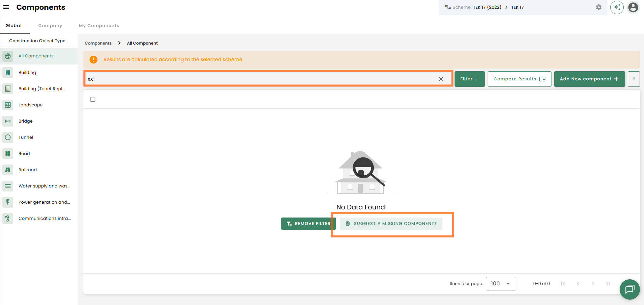Image resolution: width=644 pixels, height=305 pixels.
Task: Open the Items per page dropdown
Action: coord(501,284)
